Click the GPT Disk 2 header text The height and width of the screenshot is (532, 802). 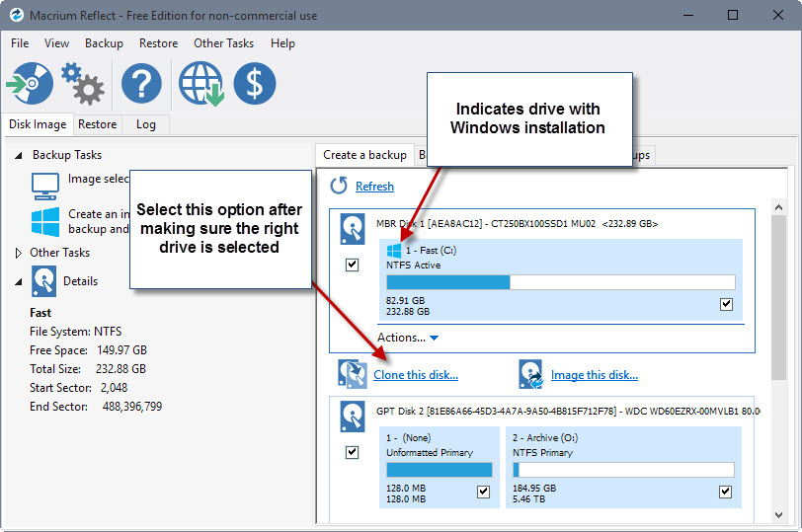[568, 411]
